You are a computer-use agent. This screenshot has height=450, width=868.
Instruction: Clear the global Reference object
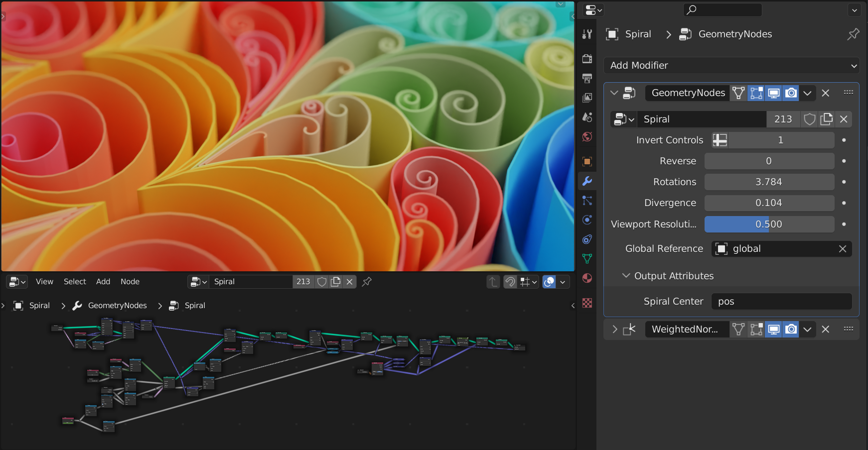point(843,248)
